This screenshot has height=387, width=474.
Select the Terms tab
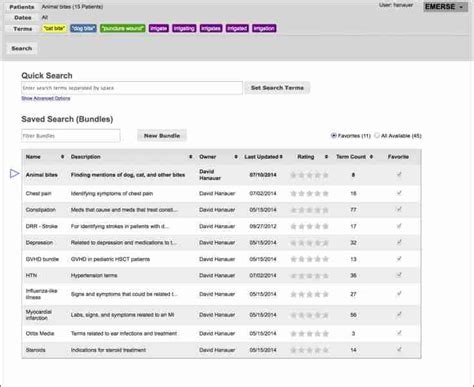(x=23, y=29)
